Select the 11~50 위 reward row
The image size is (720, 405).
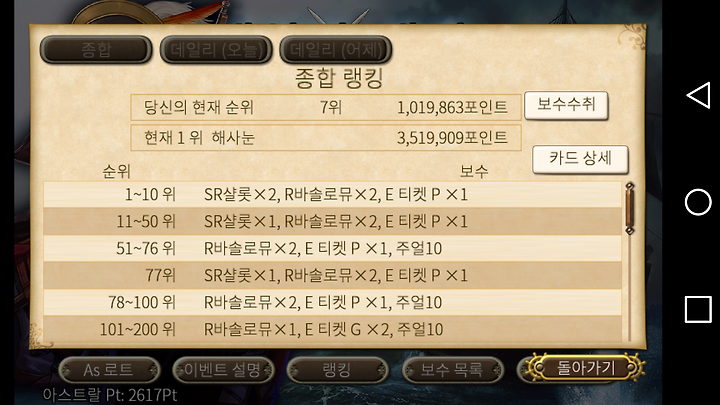click(332, 221)
